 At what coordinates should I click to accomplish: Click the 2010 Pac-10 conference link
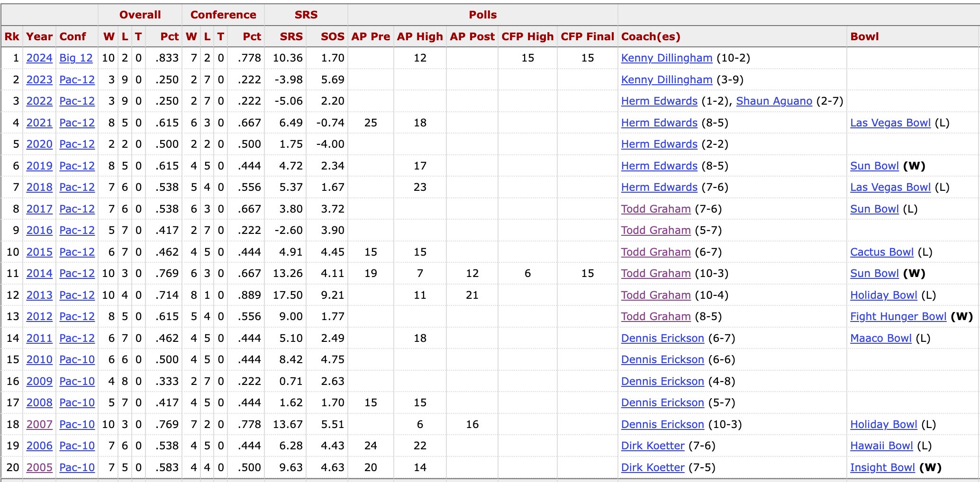click(x=77, y=359)
